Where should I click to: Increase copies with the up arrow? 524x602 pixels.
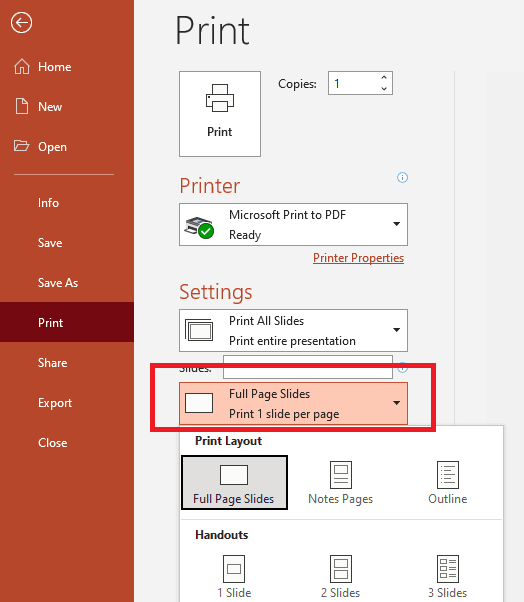point(384,78)
